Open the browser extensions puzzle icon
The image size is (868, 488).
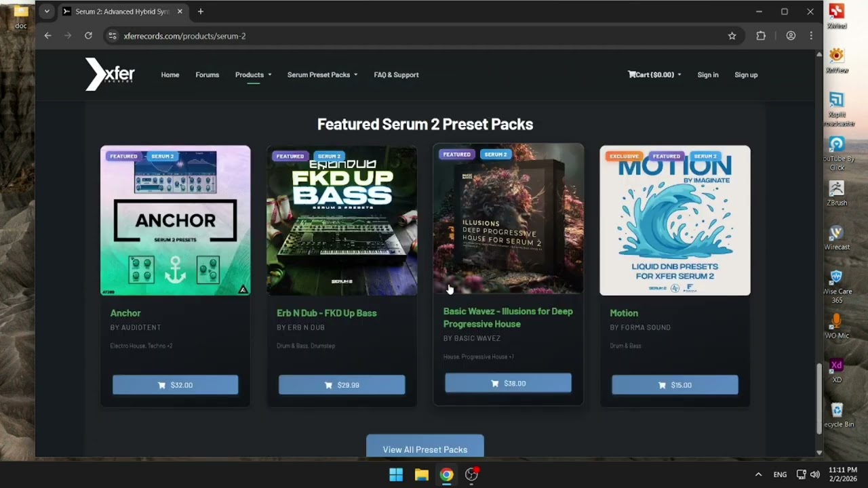tap(761, 36)
